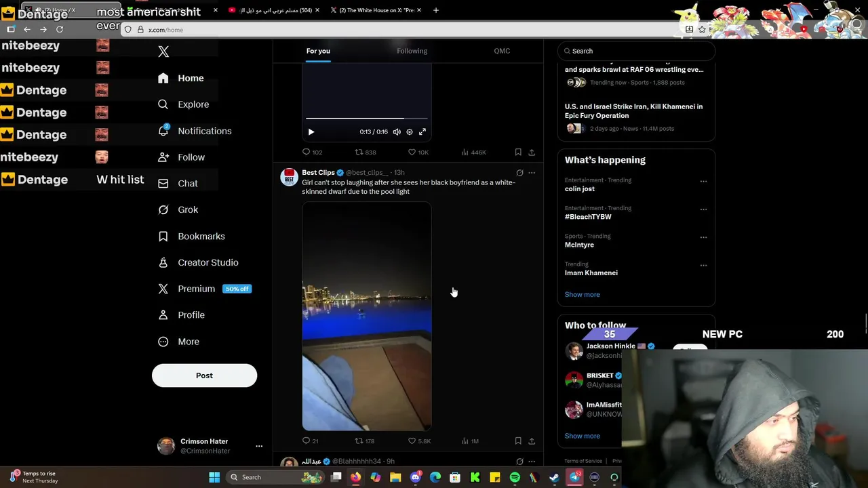Reply to video post with 102 comments

(312, 152)
